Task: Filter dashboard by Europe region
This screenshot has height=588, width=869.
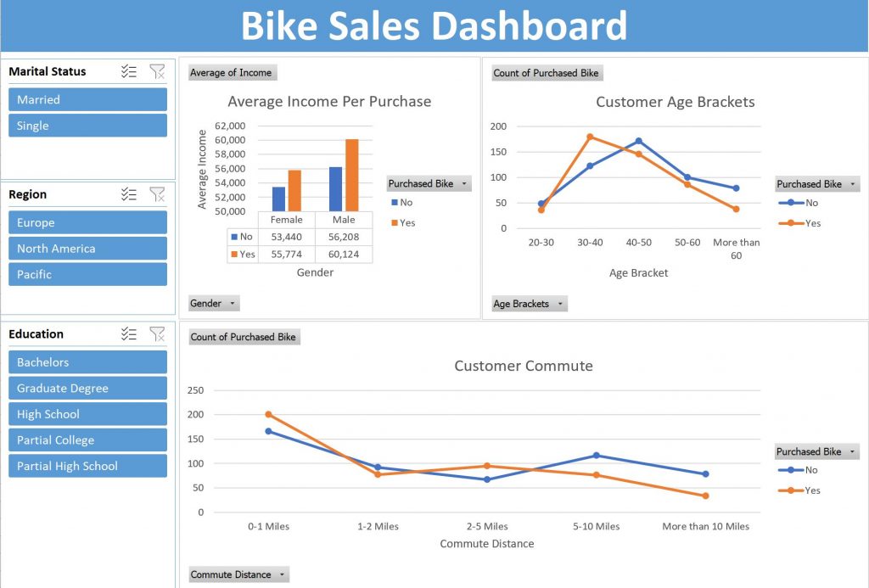Action: tap(87, 222)
